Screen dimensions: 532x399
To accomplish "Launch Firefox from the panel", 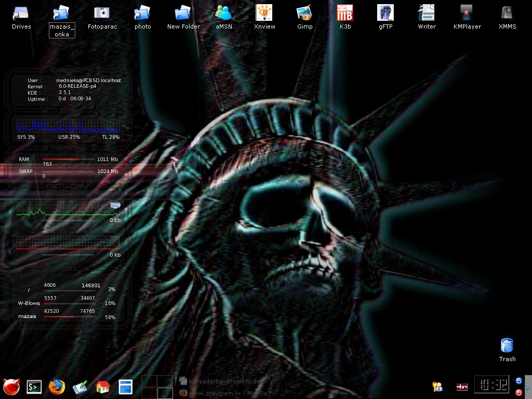I will coord(57,387).
